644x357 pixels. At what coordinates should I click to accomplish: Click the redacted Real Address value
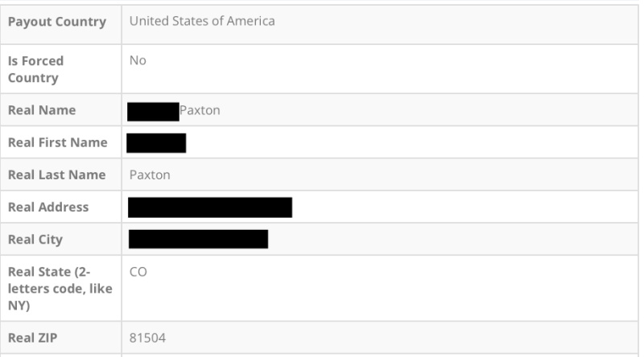coord(209,207)
